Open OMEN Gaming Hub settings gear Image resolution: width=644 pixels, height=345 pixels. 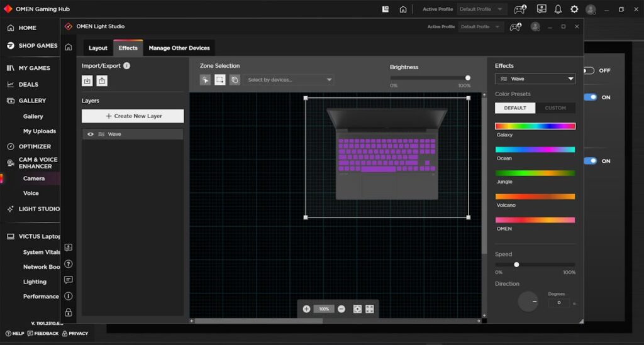click(574, 9)
